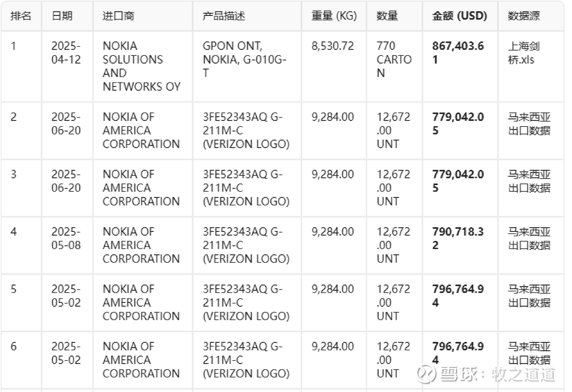The height and width of the screenshot is (392, 572).
Task: Sort by the 日期 column header
Action: pyautogui.click(x=62, y=16)
